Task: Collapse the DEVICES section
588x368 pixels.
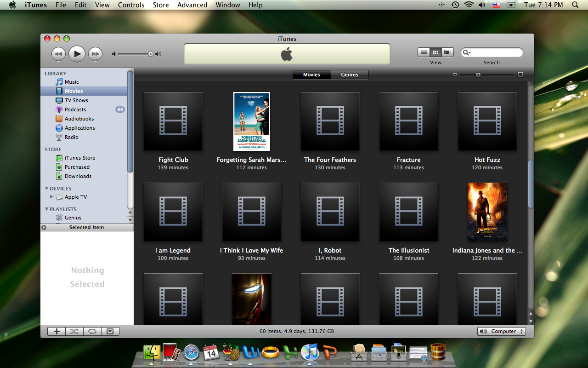Action: (46, 189)
